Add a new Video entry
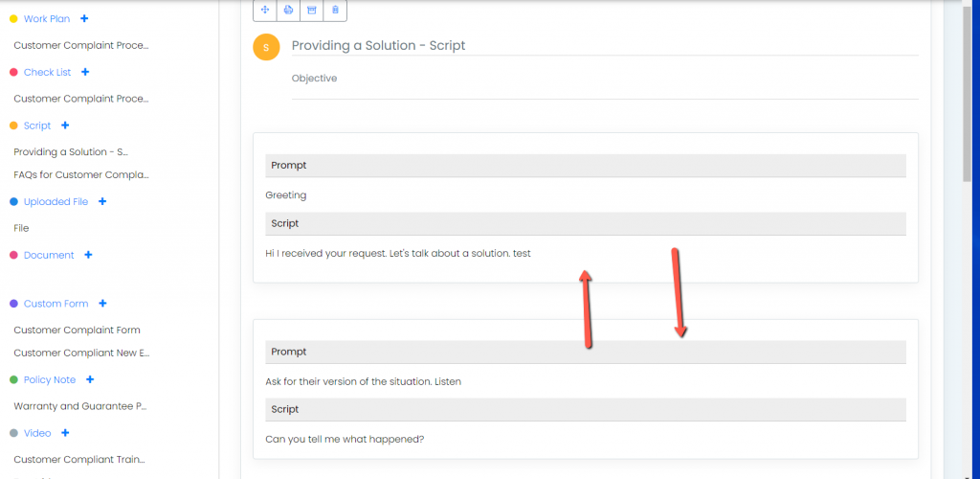 65,433
